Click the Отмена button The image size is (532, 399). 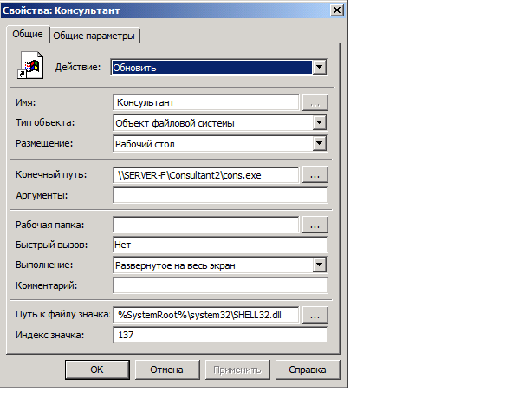[x=167, y=370]
